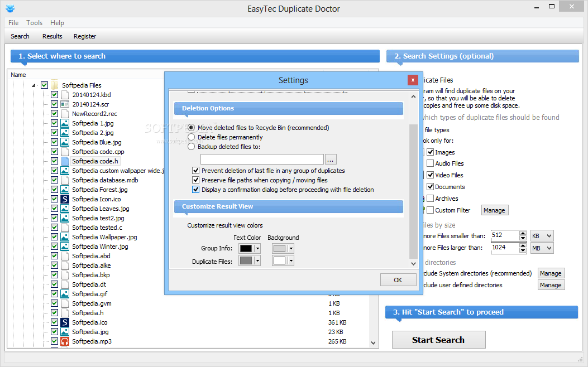Viewport: 588px width, 367px height.
Task: Uncheck the Images file type
Action: click(x=430, y=152)
